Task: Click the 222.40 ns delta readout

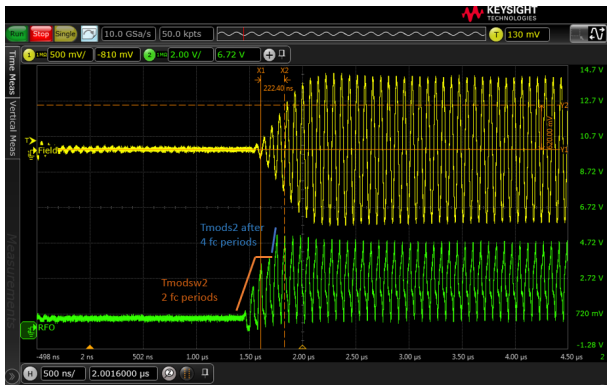Action: pyautogui.click(x=278, y=88)
